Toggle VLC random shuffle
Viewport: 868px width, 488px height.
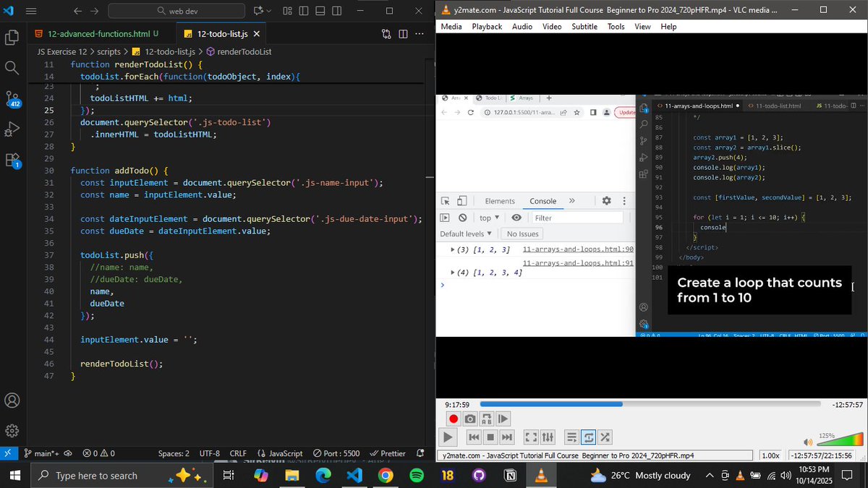605,437
